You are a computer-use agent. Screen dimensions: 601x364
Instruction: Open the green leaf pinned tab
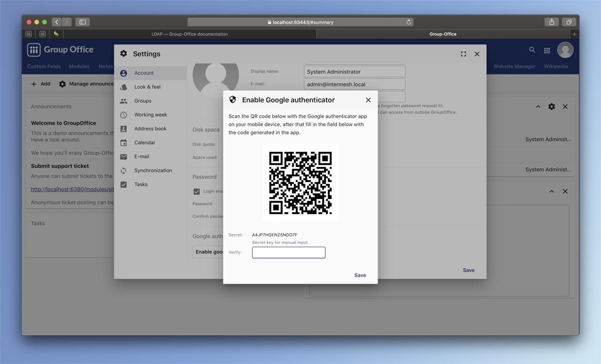pos(56,34)
